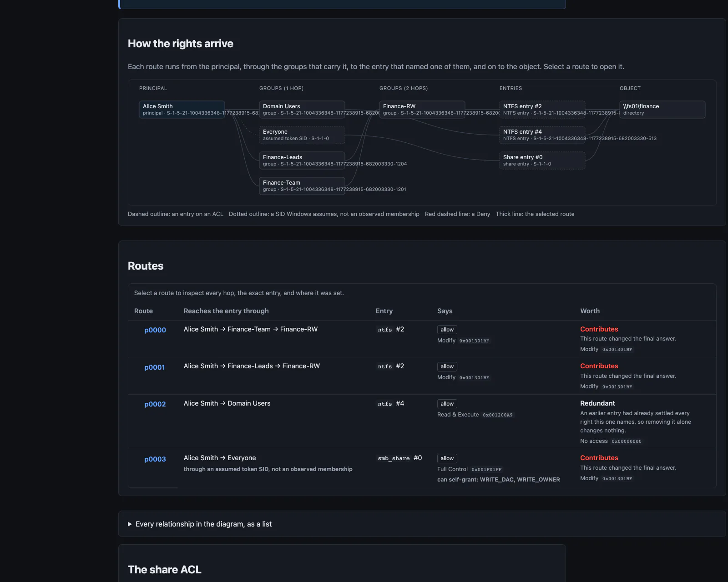Select the Alice Smith principal node
728x582 pixels.
pyautogui.click(x=182, y=110)
